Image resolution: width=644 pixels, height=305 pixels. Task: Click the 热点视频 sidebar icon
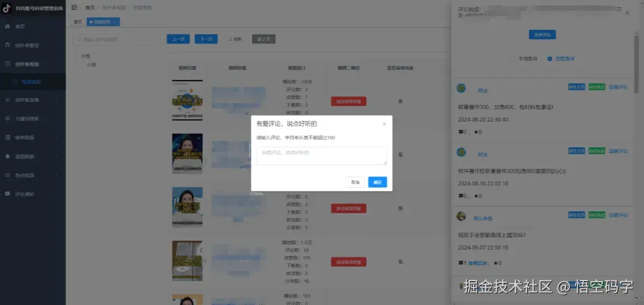[x=7, y=175]
